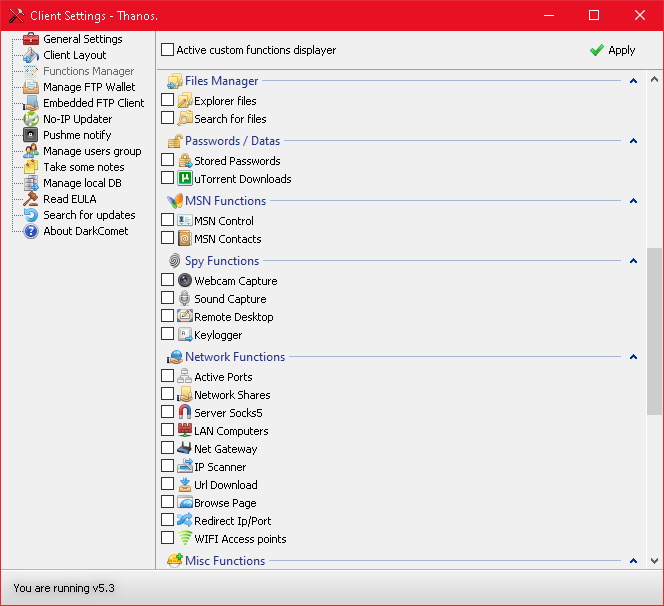Click the WIFI Access points signal icon
Image resolution: width=664 pixels, height=606 pixels.
(x=185, y=539)
